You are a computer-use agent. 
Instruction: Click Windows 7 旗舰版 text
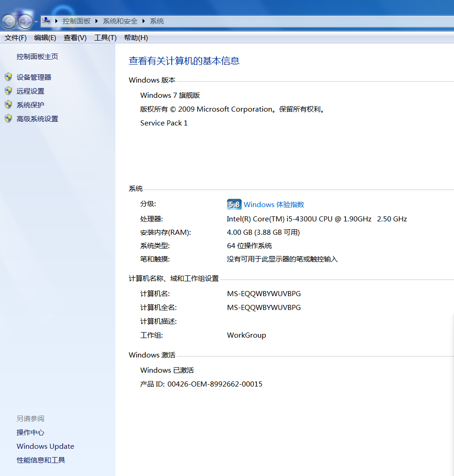(170, 95)
